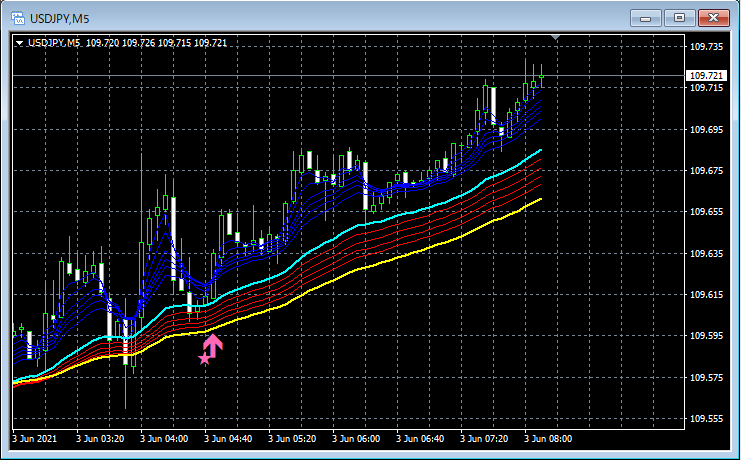Maximize the USDJPY,M5 chart window
This screenshot has height=460, width=742.
(679, 18)
